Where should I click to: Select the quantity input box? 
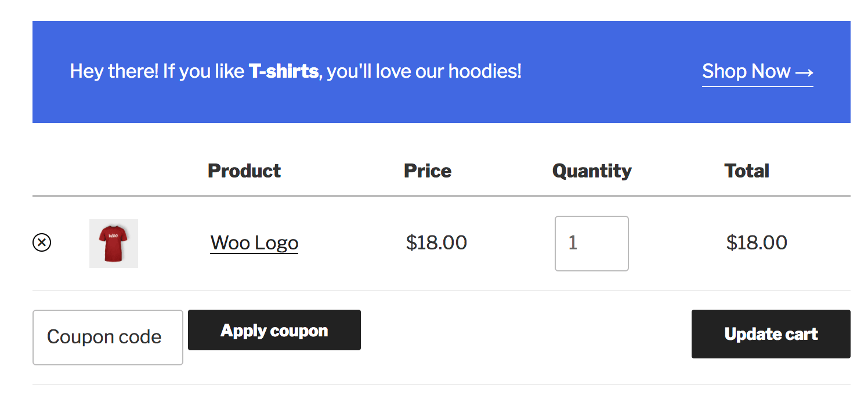[591, 243]
